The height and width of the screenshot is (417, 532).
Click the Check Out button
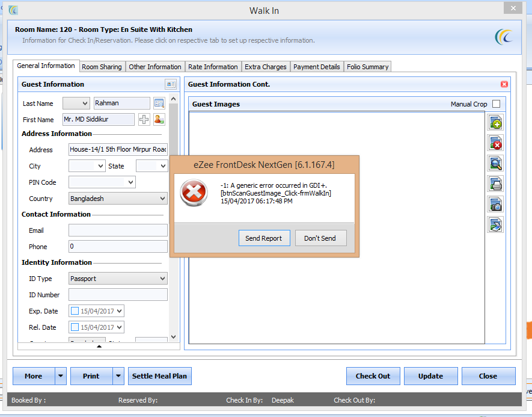pos(373,376)
